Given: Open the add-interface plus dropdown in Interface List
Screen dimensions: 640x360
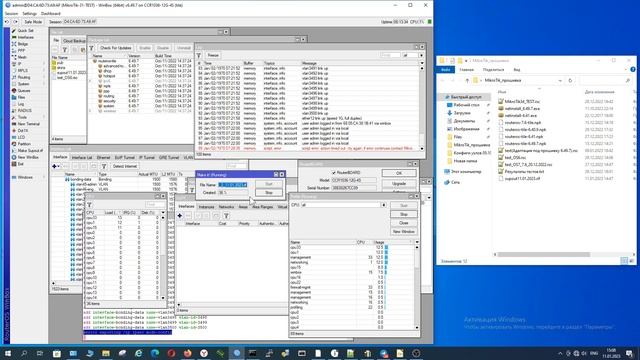Looking at the screenshot, I should 56,166.
